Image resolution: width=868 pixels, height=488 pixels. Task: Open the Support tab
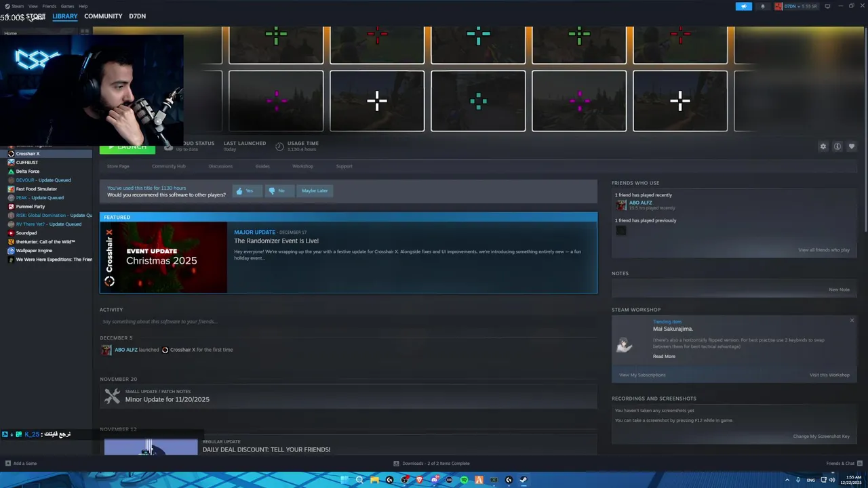coord(344,166)
